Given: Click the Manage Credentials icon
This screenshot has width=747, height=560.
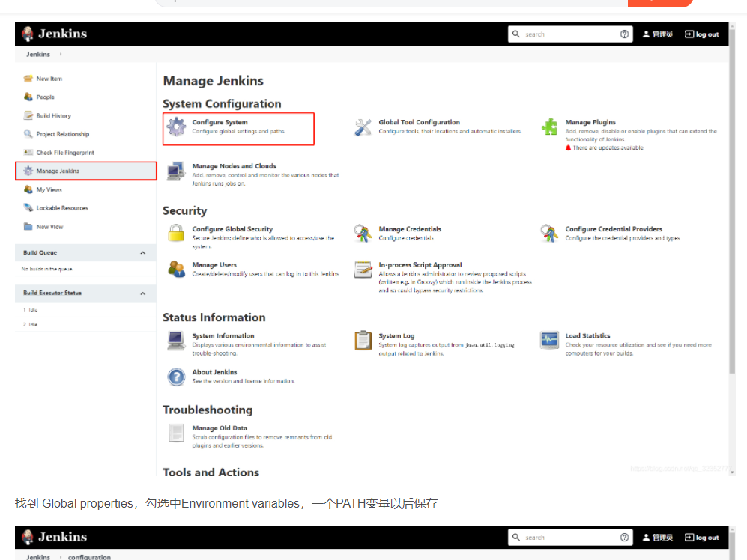Looking at the screenshot, I should tap(363, 234).
